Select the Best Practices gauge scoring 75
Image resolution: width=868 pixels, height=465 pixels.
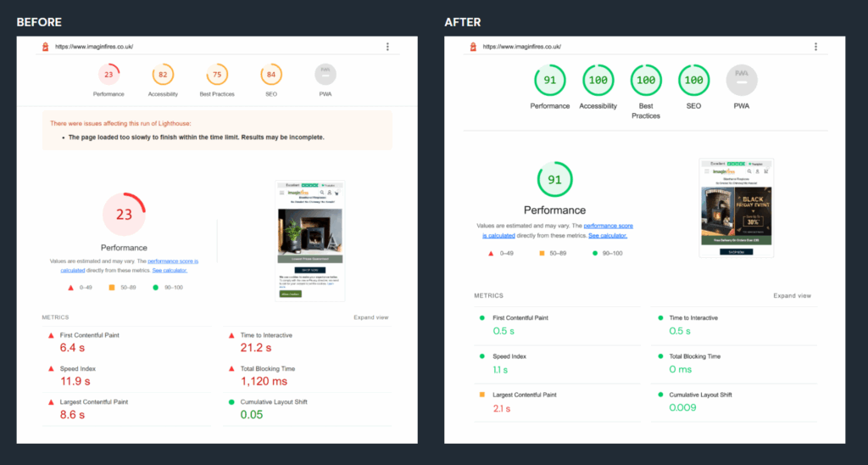point(217,76)
